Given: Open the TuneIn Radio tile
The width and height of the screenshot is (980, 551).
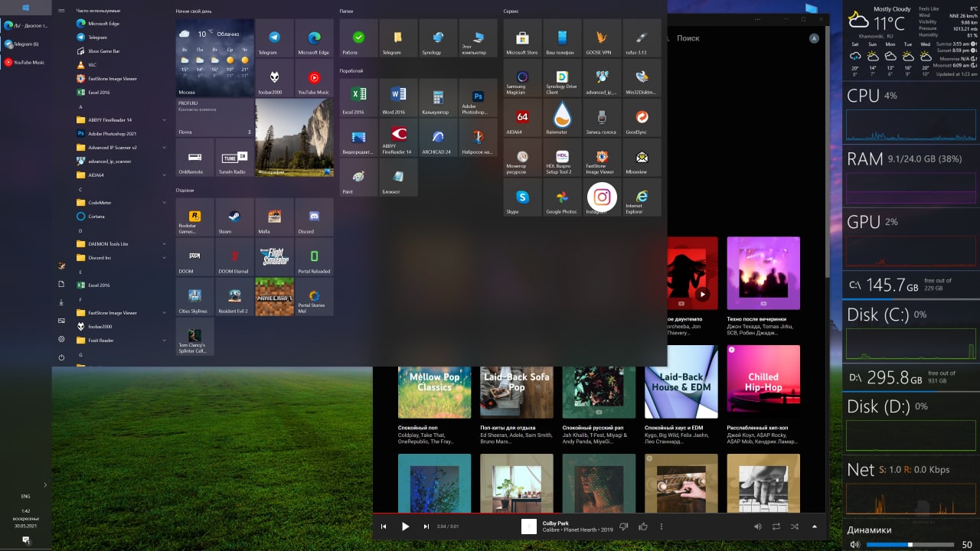Looking at the screenshot, I should (x=234, y=158).
